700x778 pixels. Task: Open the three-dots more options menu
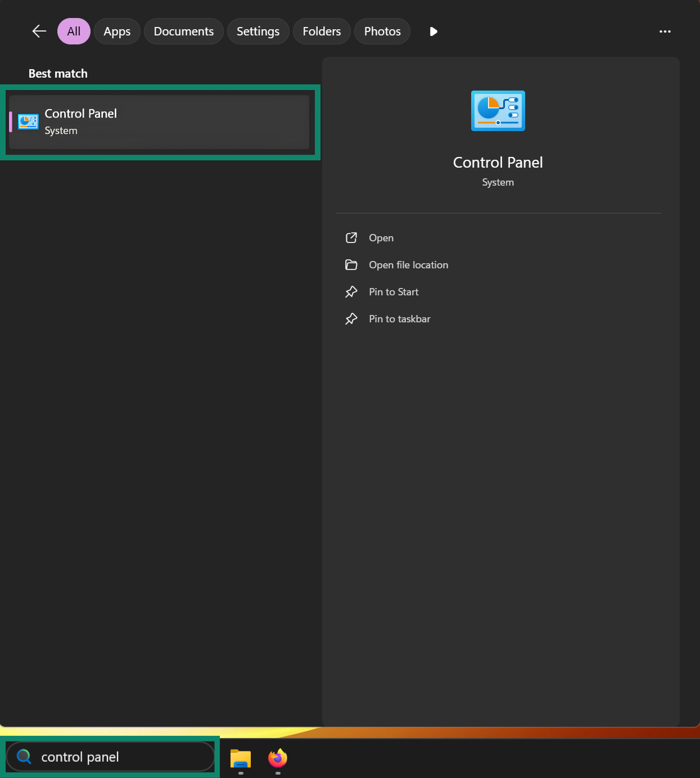click(665, 32)
